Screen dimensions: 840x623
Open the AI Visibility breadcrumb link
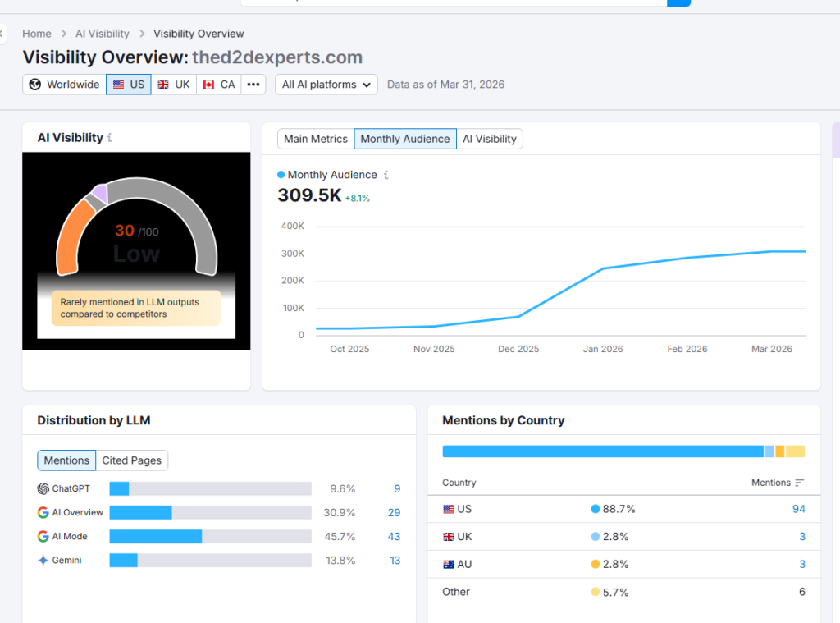coord(102,34)
